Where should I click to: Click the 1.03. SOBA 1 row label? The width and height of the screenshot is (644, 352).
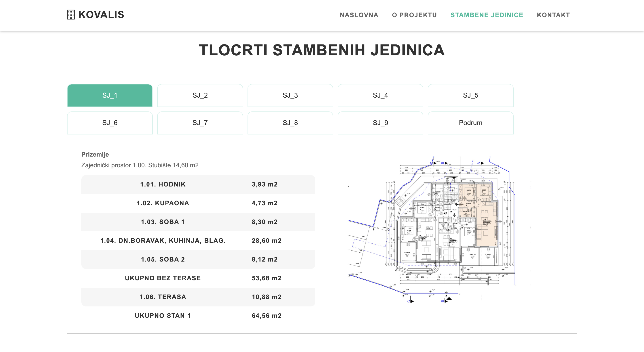163,222
